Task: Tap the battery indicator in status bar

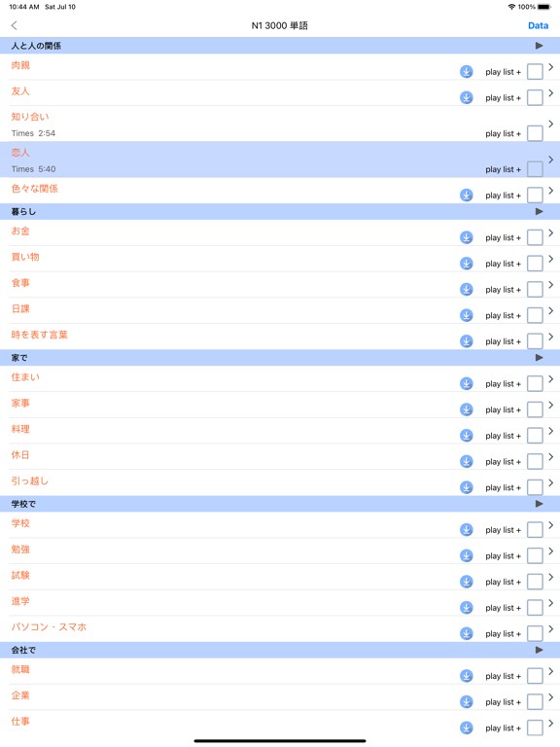Action: click(x=544, y=7)
